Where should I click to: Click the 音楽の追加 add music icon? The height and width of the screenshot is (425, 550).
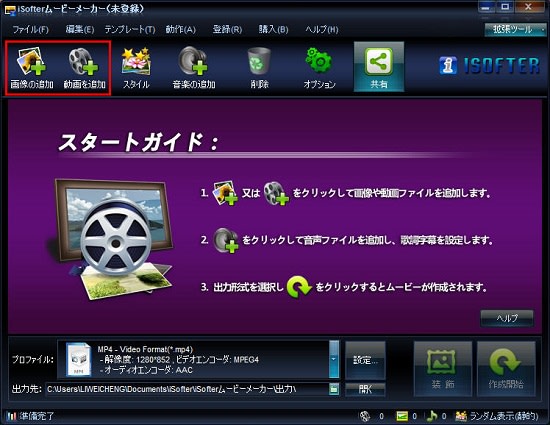click(193, 61)
